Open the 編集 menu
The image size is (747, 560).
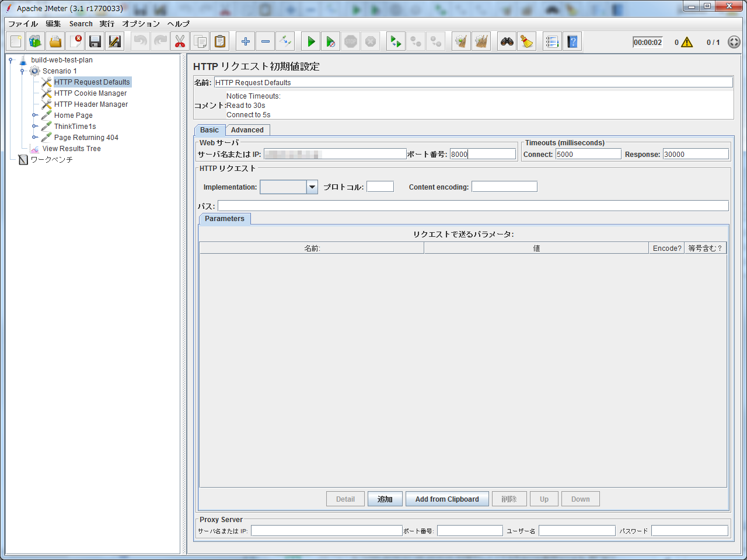53,24
